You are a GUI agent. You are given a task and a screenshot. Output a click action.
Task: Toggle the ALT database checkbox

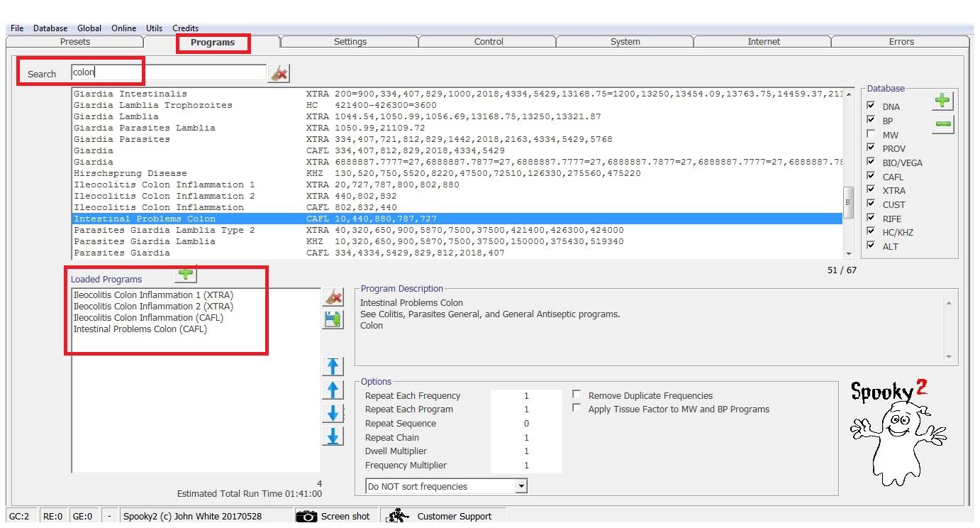coord(871,246)
